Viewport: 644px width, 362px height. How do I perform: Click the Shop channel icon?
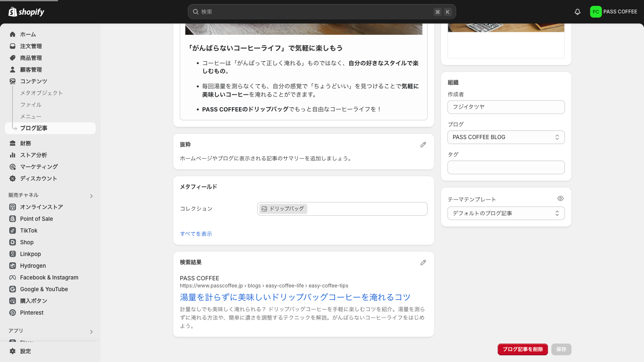(13, 242)
